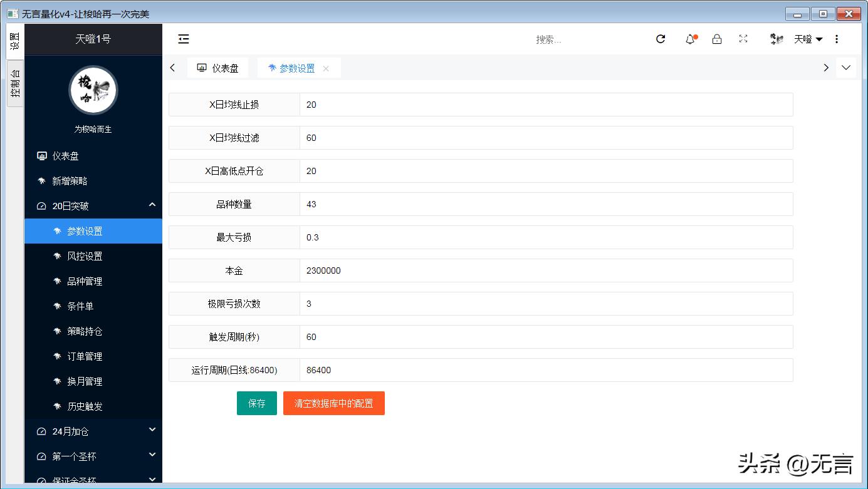The height and width of the screenshot is (489, 868).
Task: Toggle the sidebar with the hamburger icon
Action: click(183, 39)
